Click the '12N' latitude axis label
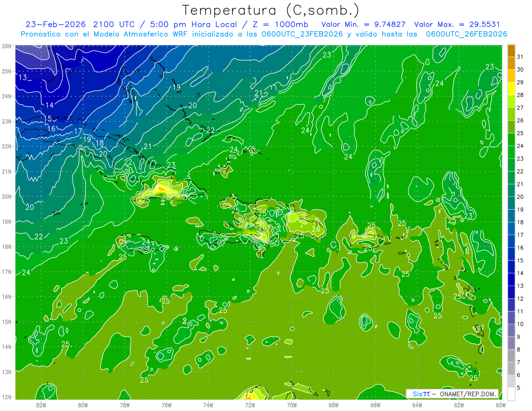532x411 pixels. point(6,397)
